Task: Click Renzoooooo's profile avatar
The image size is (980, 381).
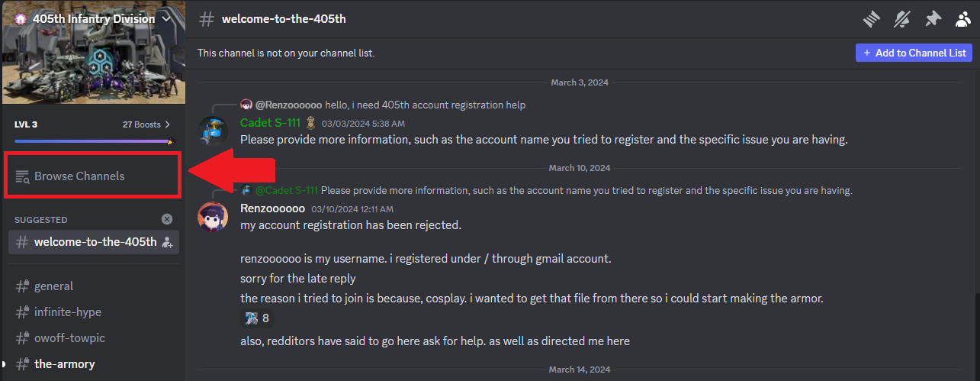Action: click(x=213, y=217)
